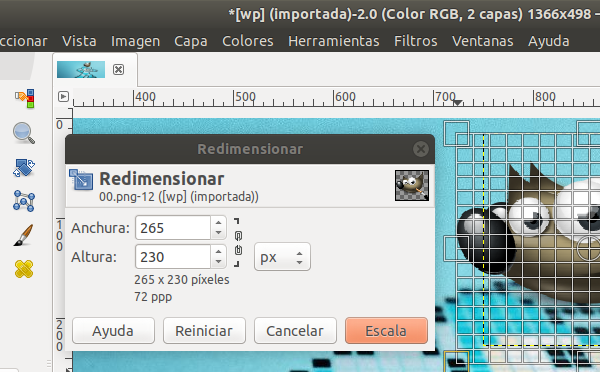Screen dimensions: 600x372
Task: Click the Cancelar button
Action: (295, 331)
